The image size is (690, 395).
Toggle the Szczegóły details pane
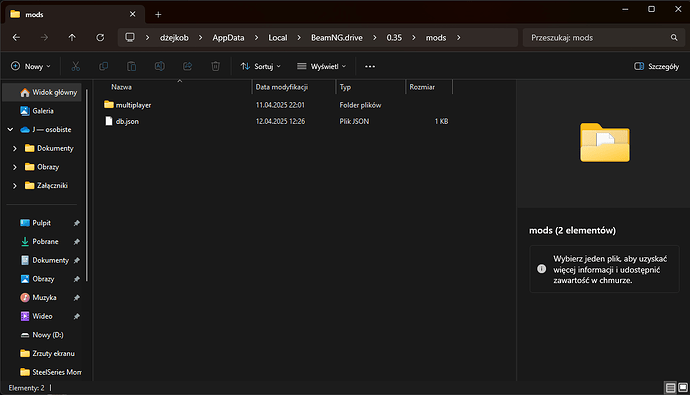657,66
